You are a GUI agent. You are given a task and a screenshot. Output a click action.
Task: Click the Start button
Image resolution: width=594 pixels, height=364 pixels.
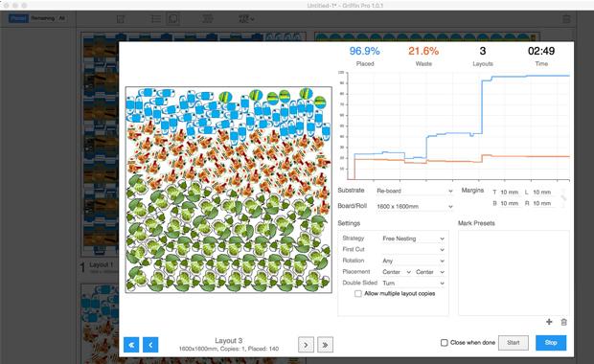pos(514,342)
